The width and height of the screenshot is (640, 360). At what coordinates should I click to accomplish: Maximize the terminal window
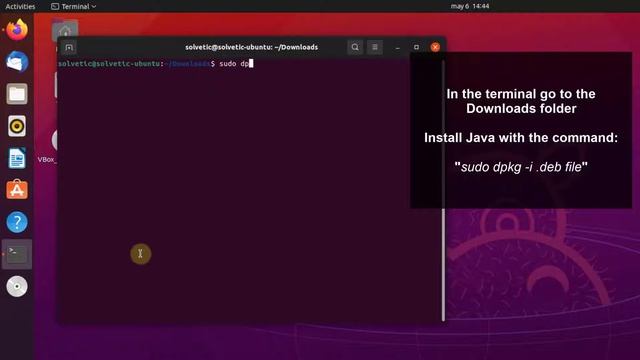click(x=416, y=47)
